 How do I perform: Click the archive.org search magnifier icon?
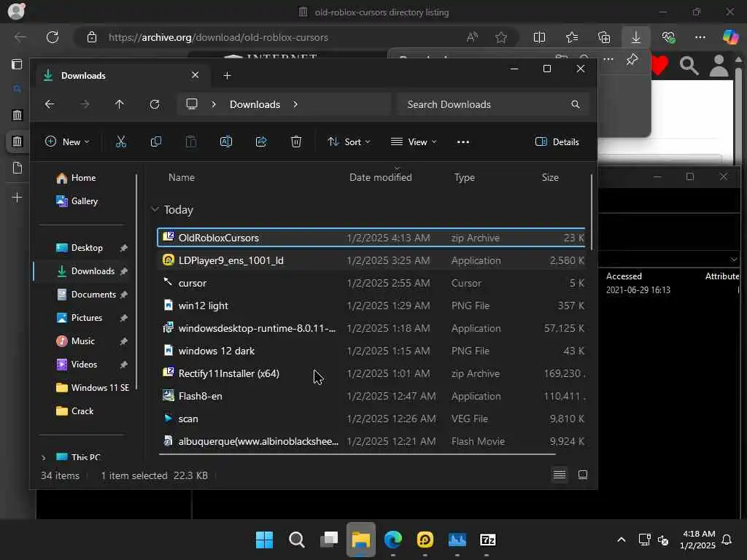(689, 66)
